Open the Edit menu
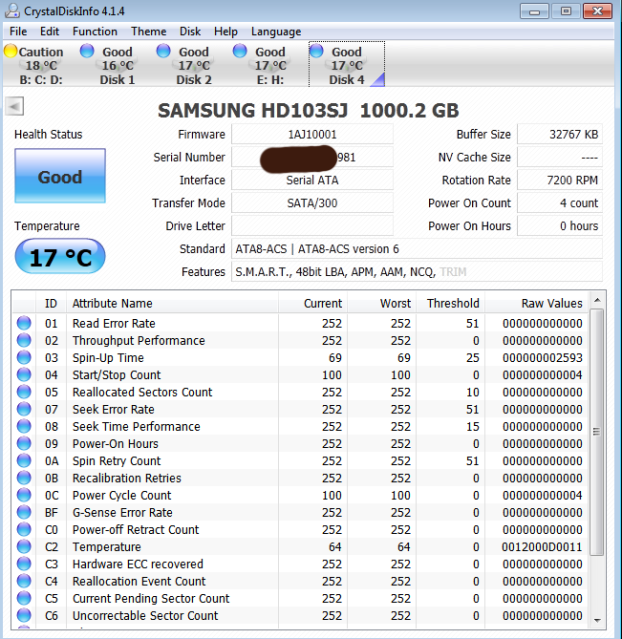 tap(49, 31)
